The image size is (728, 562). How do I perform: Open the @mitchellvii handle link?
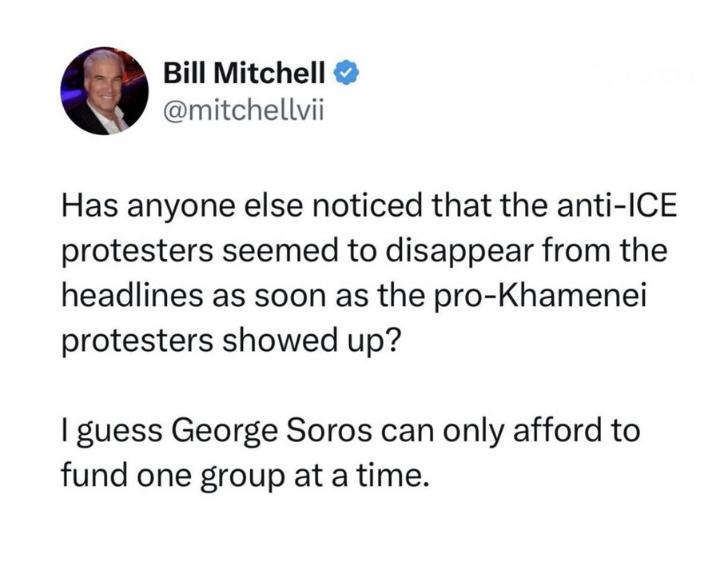pos(242,113)
